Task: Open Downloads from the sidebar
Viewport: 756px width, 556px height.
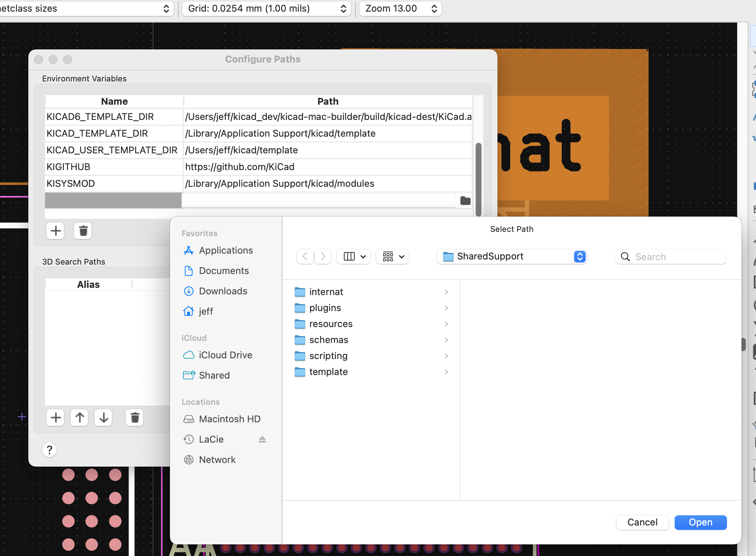Action: (x=223, y=291)
